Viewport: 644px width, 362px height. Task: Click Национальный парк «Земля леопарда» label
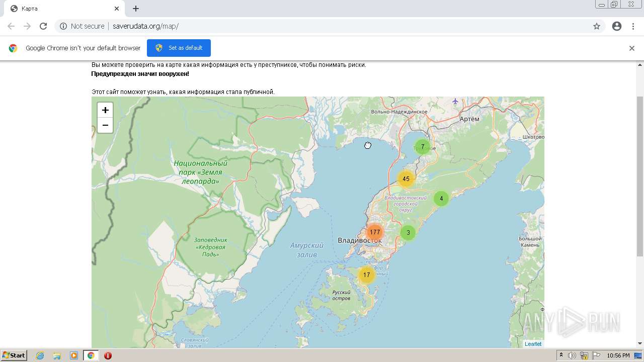coord(200,172)
